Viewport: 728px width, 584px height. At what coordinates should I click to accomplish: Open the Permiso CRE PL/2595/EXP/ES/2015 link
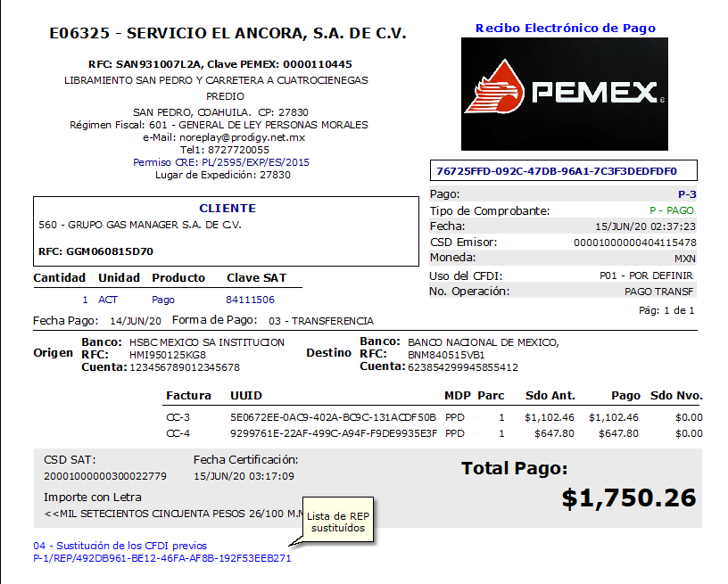coord(221,162)
